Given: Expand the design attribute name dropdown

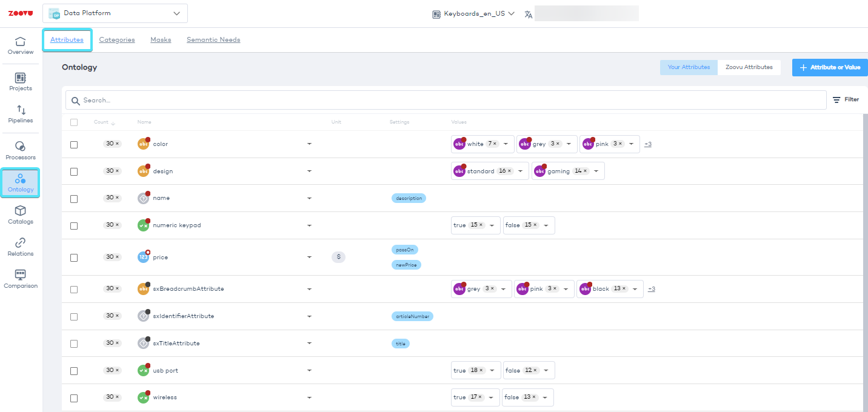Looking at the screenshot, I should (309, 171).
